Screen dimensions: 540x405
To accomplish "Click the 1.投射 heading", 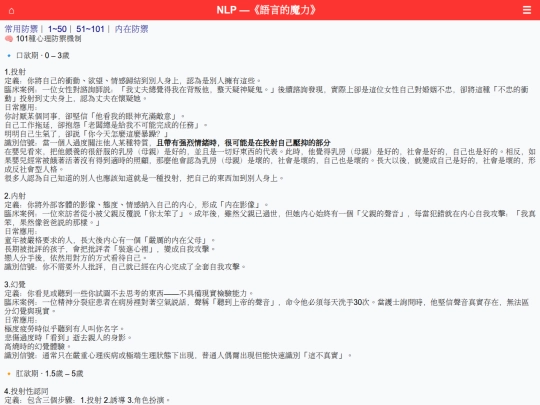I will tap(15, 72).
